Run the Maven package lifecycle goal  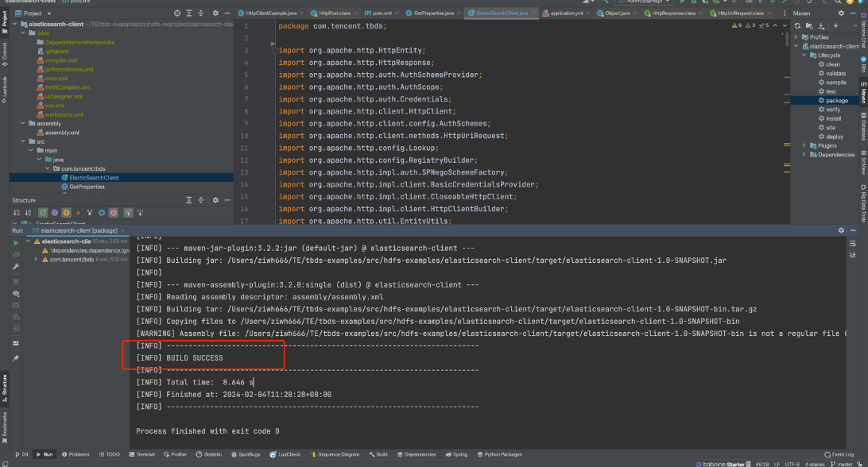click(836, 101)
